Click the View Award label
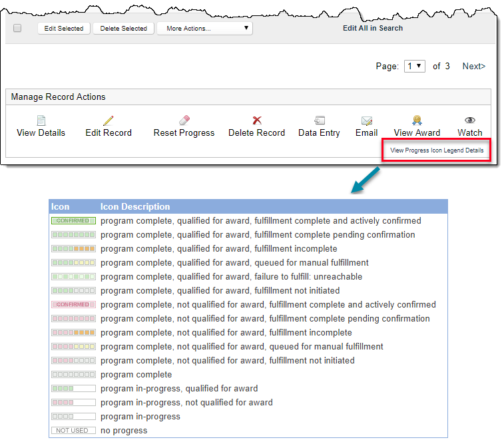504x444 pixels. [x=417, y=132]
